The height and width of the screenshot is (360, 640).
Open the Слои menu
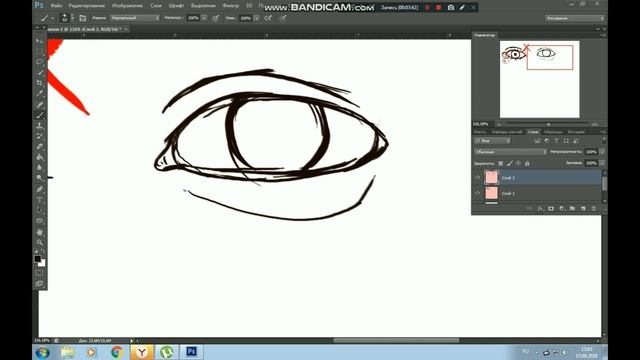[x=156, y=6]
